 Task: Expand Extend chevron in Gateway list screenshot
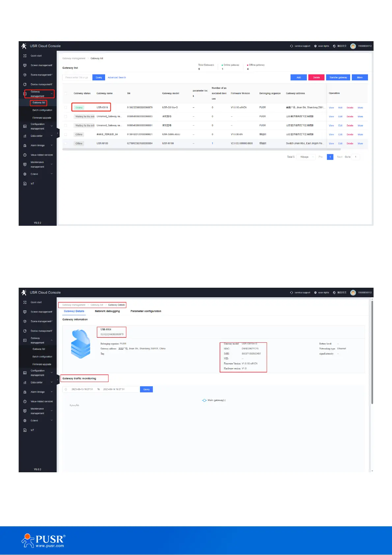pyautogui.click(x=51, y=174)
